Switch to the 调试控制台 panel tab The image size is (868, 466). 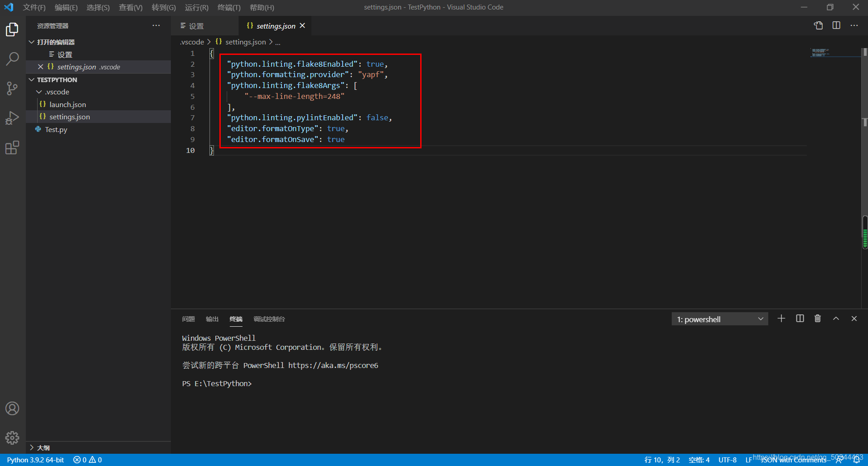click(269, 319)
